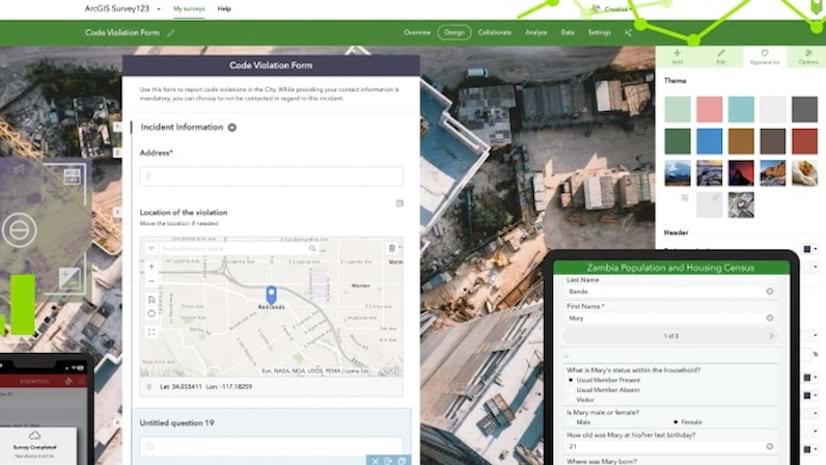Open the Collaborate tab
The image size is (826, 465).
[495, 33]
